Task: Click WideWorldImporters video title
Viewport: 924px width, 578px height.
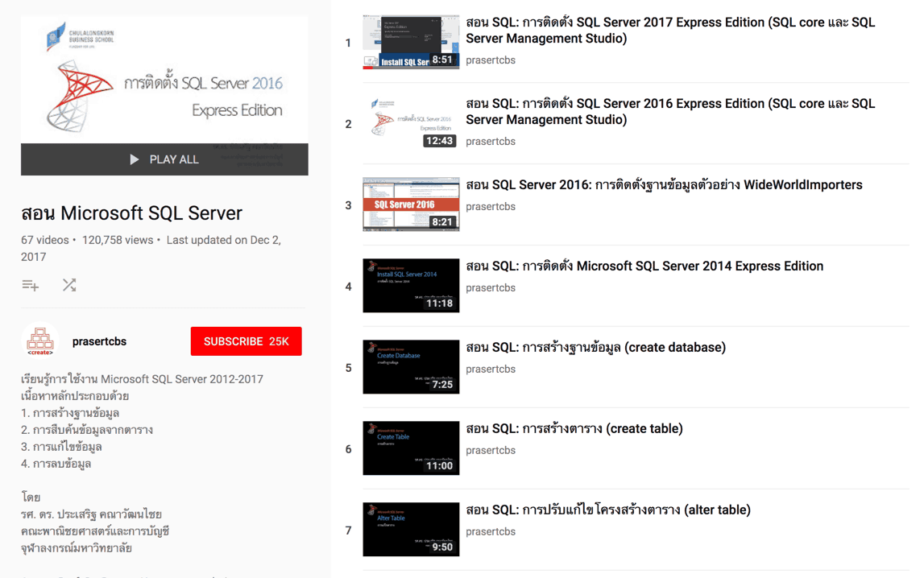Action: [664, 185]
